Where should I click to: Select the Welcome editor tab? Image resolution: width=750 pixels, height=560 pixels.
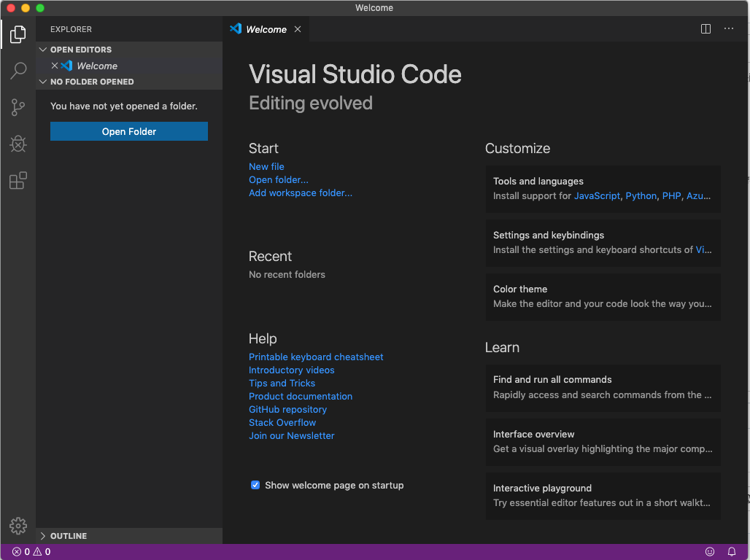coord(266,29)
